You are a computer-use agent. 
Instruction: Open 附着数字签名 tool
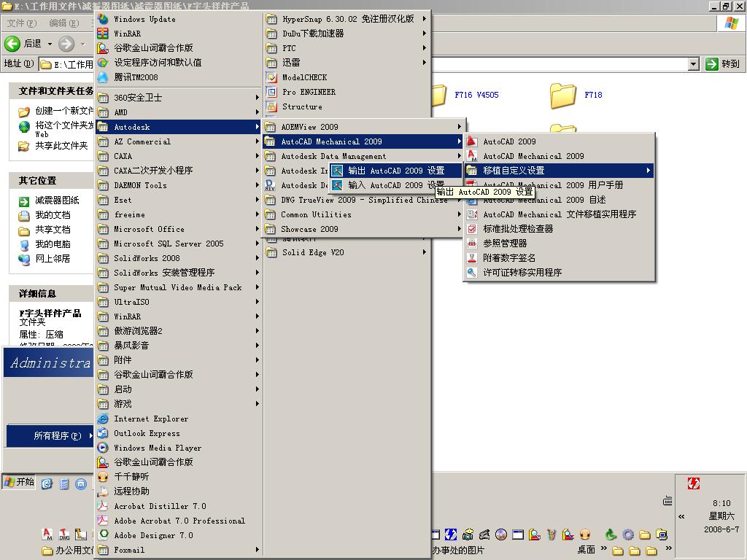(x=558, y=257)
